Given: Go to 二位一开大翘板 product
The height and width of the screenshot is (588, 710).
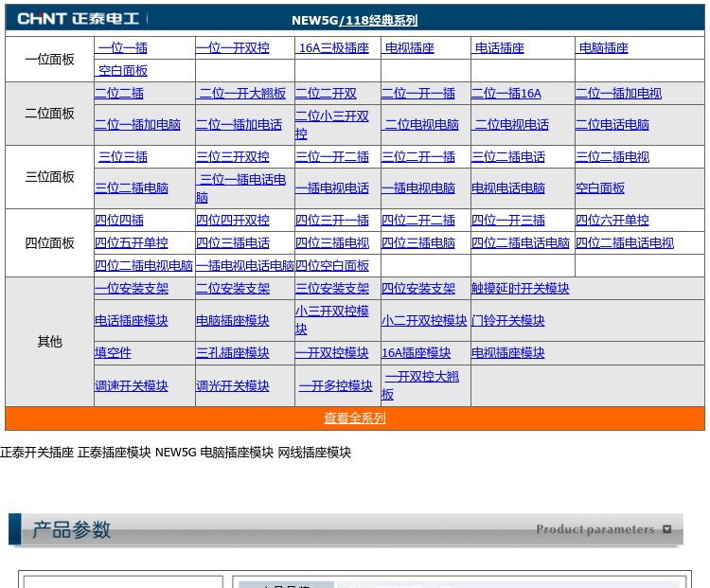Looking at the screenshot, I should 242,94.
